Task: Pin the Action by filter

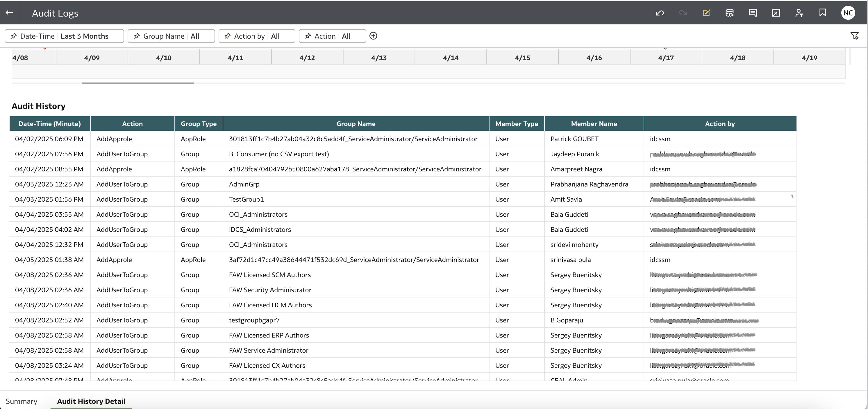Action: coord(227,36)
